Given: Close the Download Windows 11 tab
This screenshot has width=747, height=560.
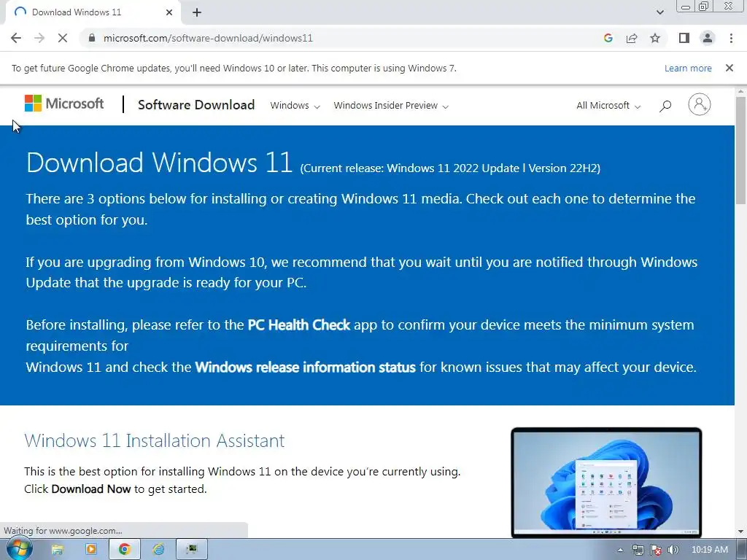Looking at the screenshot, I should 169,12.
